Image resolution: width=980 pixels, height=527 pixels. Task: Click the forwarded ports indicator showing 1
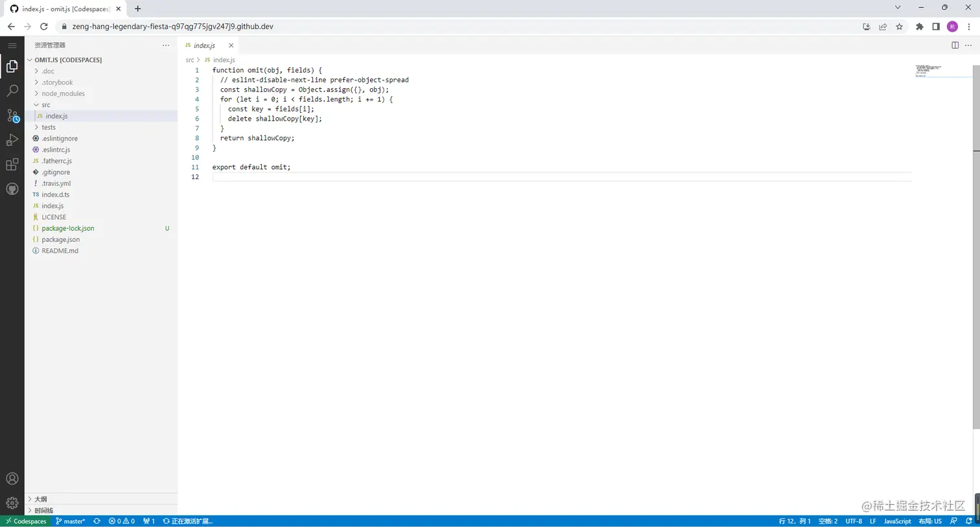point(149,521)
